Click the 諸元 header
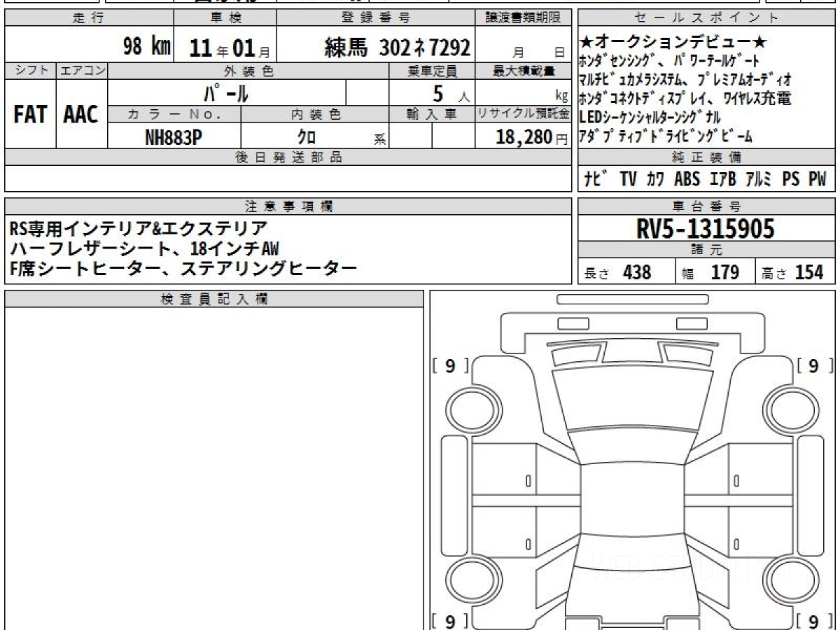This screenshot has width=840, height=630. pyautogui.click(x=707, y=250)
